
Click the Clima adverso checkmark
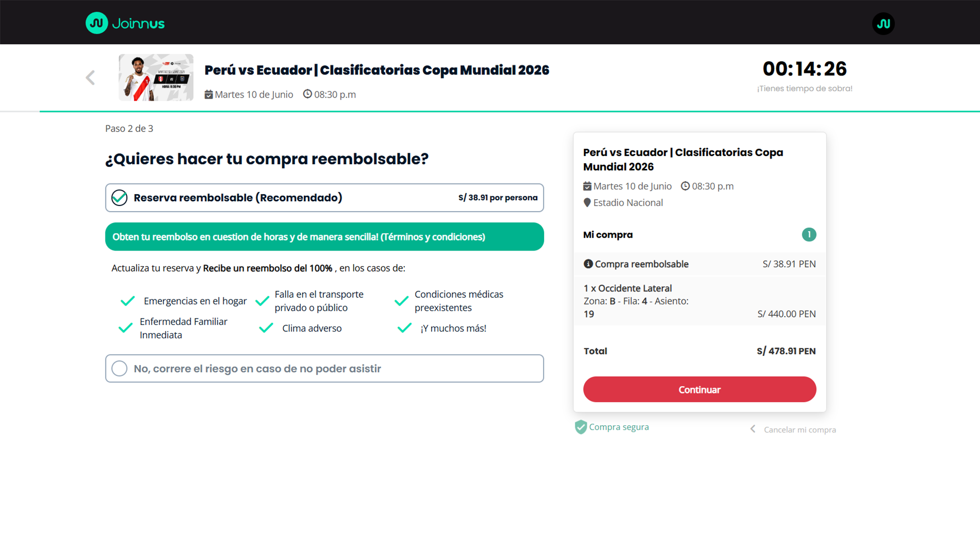[x=266, y=328]
